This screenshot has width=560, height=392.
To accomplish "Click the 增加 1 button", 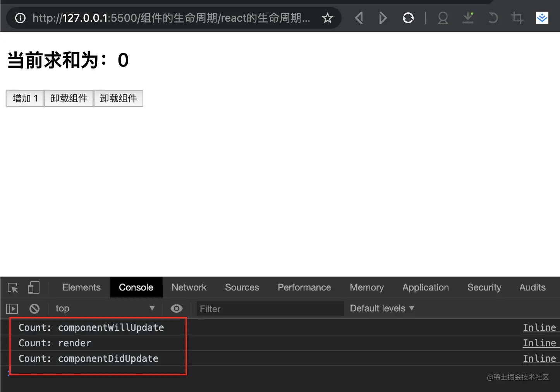I will 25,98.
